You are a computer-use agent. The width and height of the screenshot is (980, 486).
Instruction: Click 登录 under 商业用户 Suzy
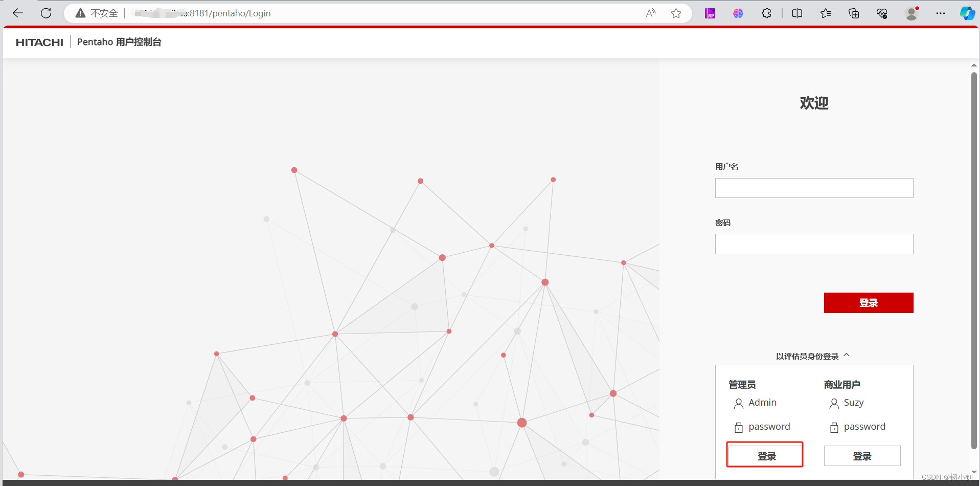click(862, 456)
